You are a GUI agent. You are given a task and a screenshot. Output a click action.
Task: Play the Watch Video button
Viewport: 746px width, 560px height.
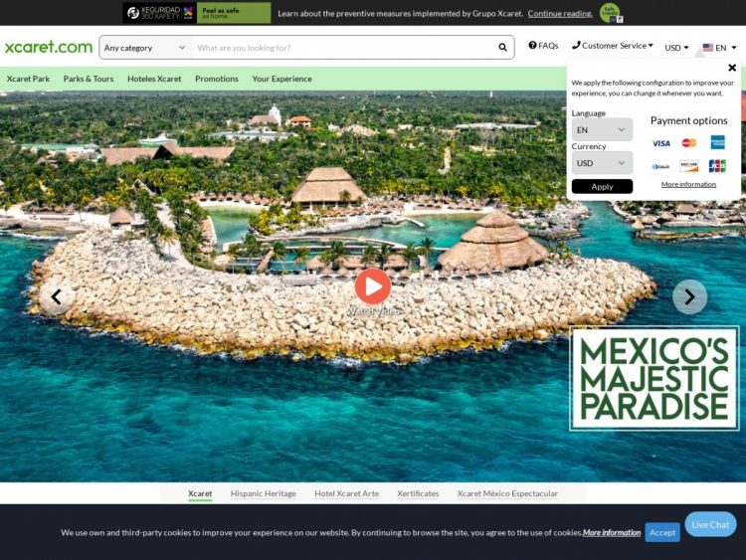pos(373,286)
